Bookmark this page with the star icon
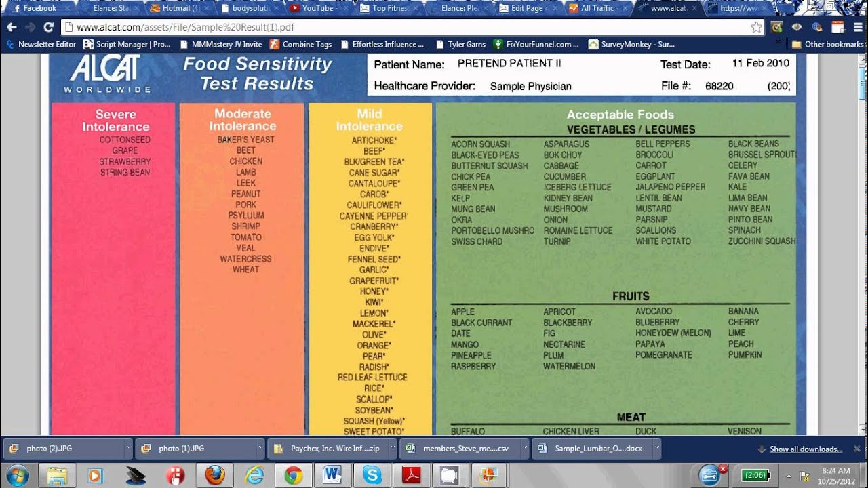 point(756,27)
